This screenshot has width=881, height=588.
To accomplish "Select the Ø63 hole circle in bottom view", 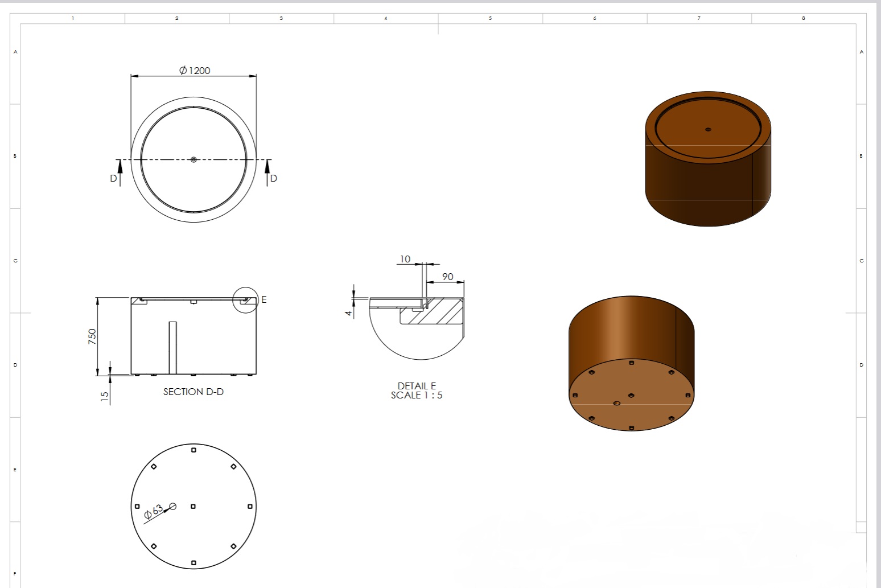I will [173, 506].
